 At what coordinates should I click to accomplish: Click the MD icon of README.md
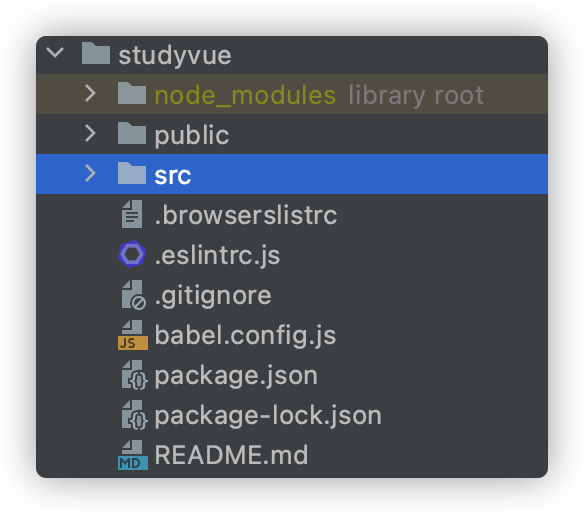[x=133, y=455]
